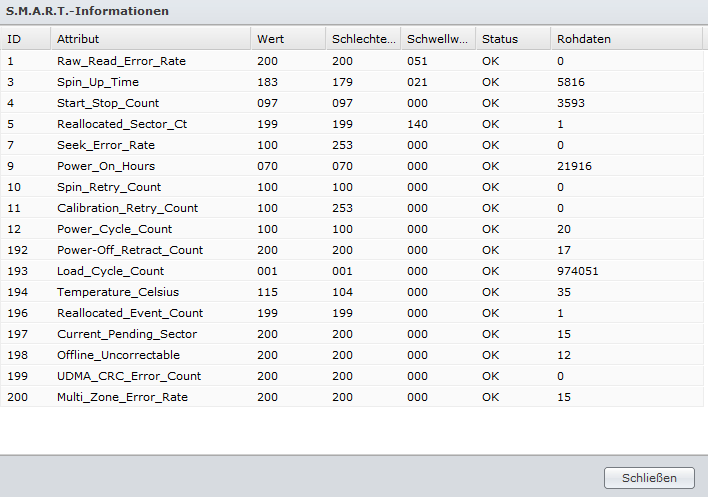Click Wert value 070
708x497 pixels.
(267, 166)
